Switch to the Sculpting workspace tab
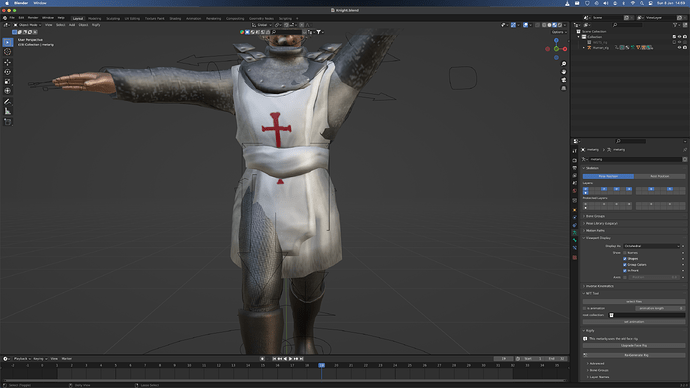 point(113,18)
